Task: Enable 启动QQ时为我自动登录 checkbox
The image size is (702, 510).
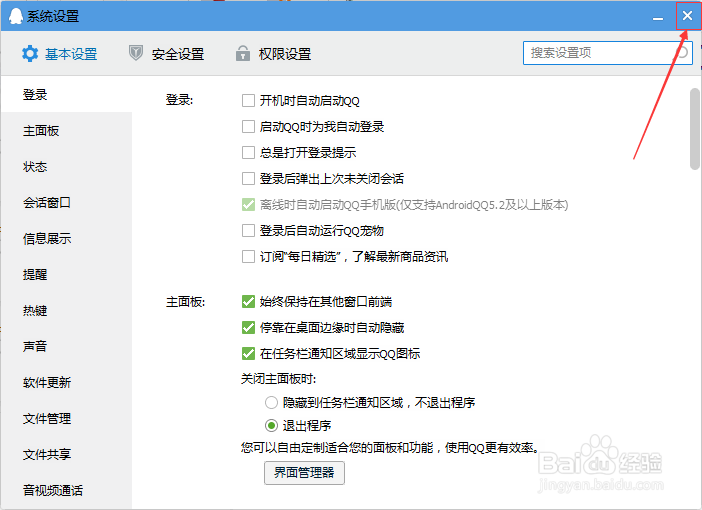Action: (x=248, y=126)
